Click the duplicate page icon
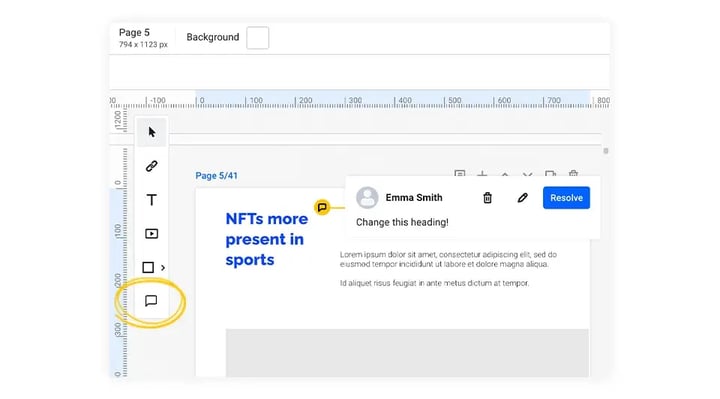The image size is (720, 399). (550, 174)
